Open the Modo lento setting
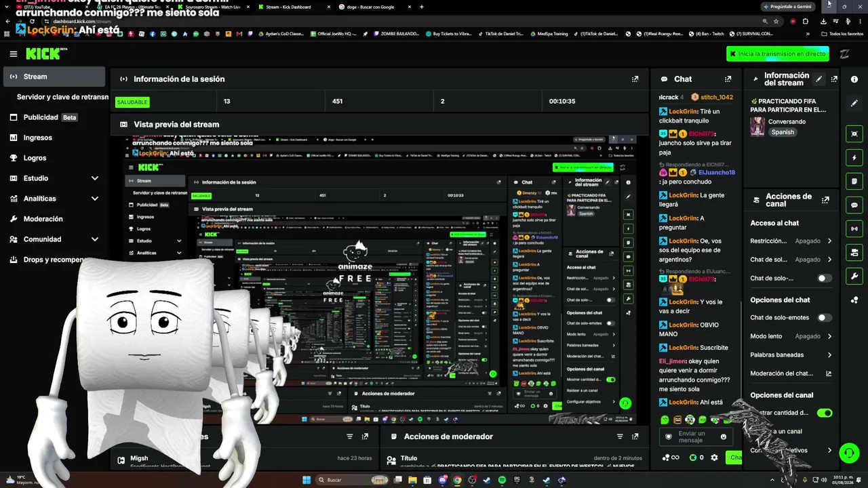The width and height of the screenshot is (868, 488). 791,336
